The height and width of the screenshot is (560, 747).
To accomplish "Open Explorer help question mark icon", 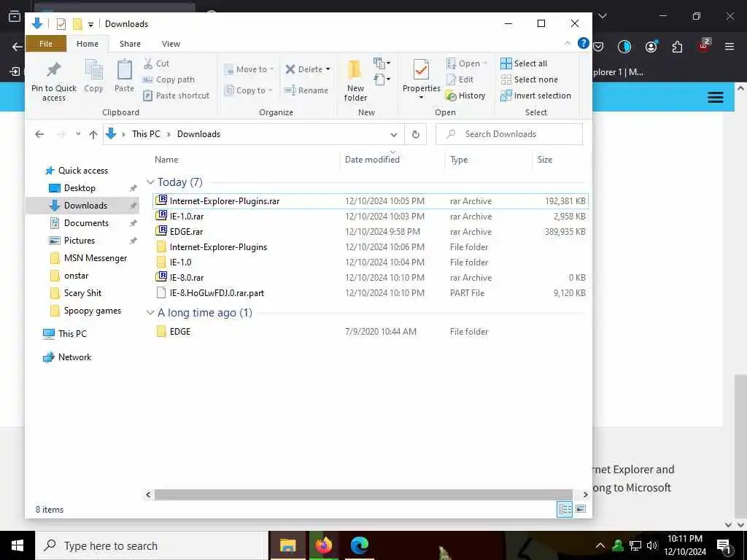I will (583, 43).
